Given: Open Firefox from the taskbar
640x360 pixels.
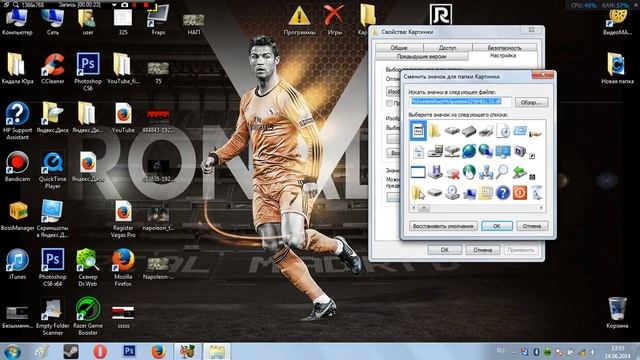Looking at the screenshot, I should tap(158, 351).
